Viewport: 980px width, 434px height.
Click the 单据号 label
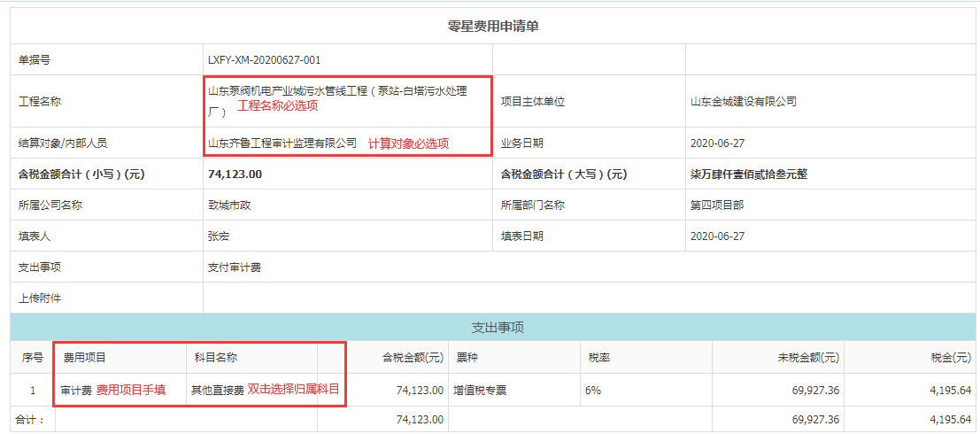[x=35, y=60]
